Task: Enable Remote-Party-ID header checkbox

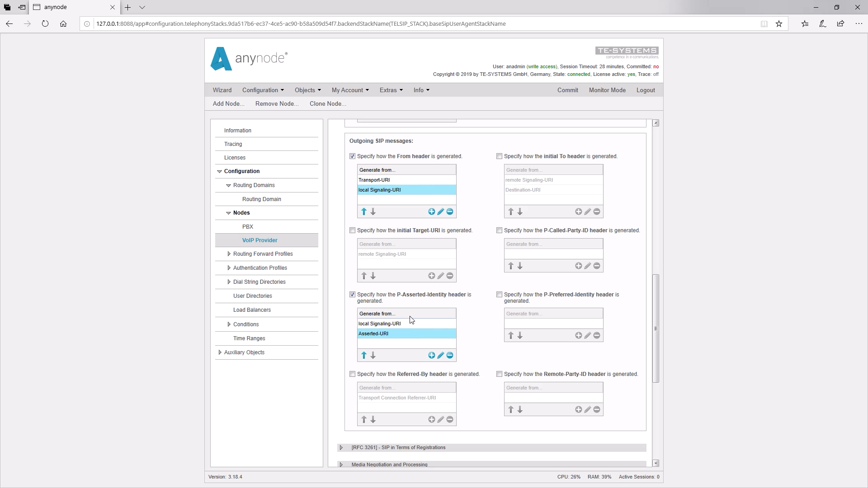Action: coord(499,374)
